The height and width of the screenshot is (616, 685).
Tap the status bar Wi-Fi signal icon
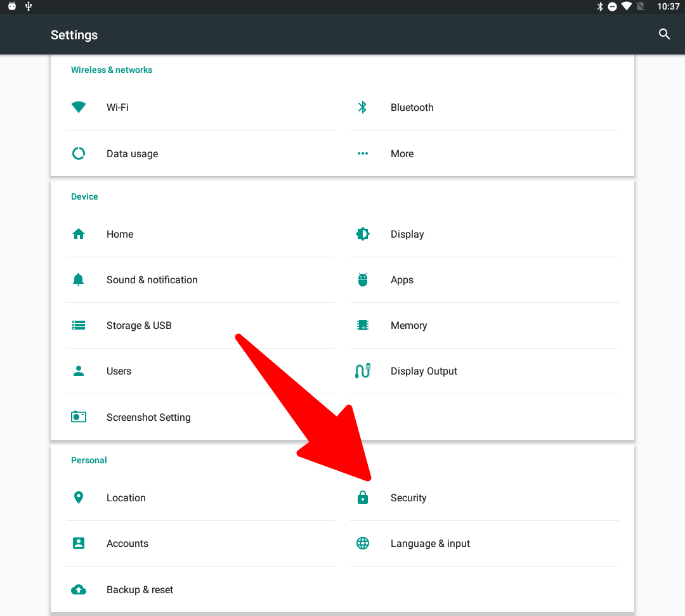627,6
